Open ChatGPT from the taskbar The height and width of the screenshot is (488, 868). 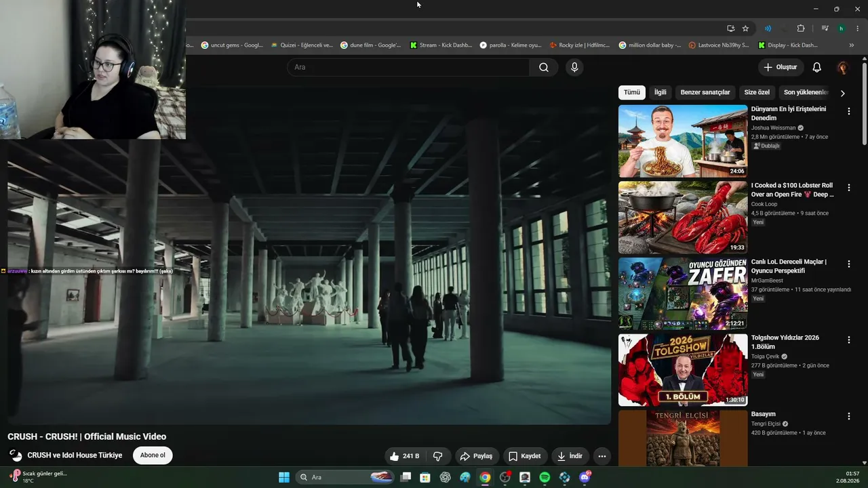click(445, 477)
